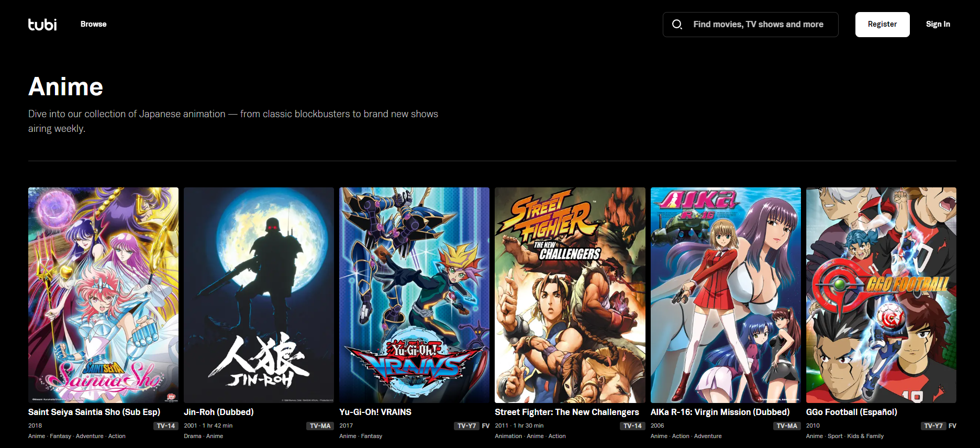The width and height of the screenshot is (980, 448).
Task: Click the 2001 · 1 hr 42 min text
Action: (x=208, y=425)
